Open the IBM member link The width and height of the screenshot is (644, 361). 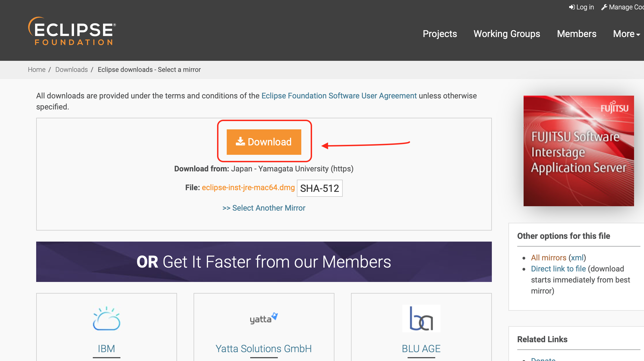point(106,349)
